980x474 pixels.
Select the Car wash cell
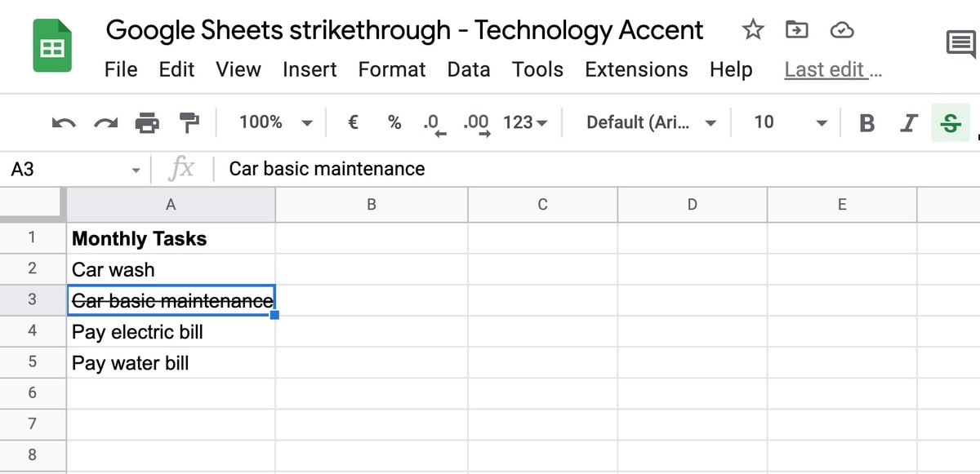coord(171,269)
